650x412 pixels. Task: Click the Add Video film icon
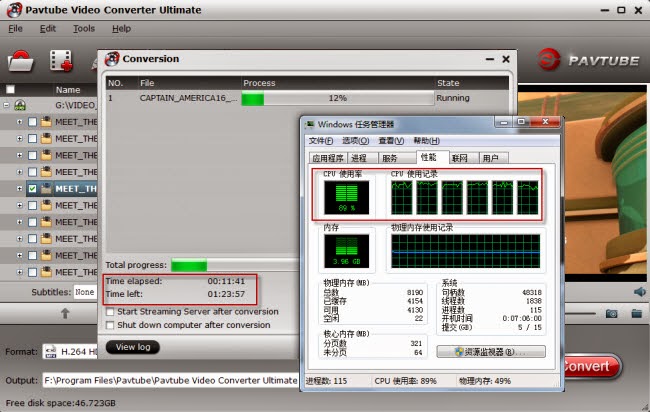click(61, 61)
